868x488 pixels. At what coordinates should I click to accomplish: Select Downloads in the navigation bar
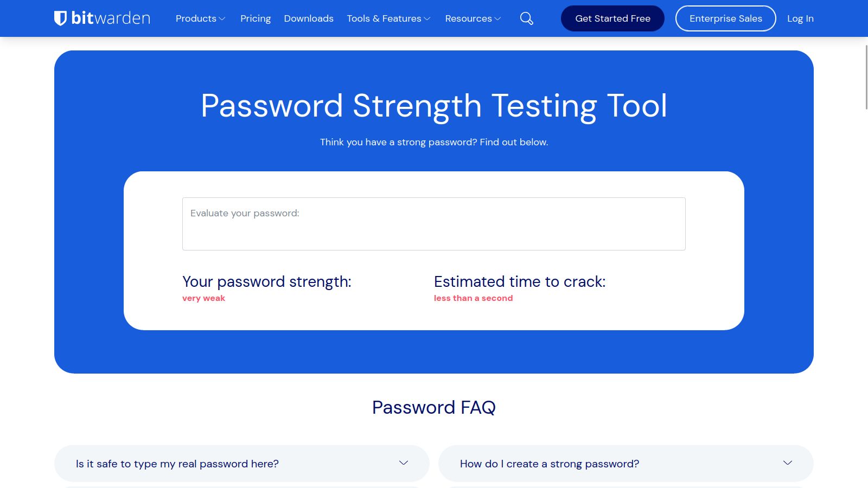click(308, 18)
